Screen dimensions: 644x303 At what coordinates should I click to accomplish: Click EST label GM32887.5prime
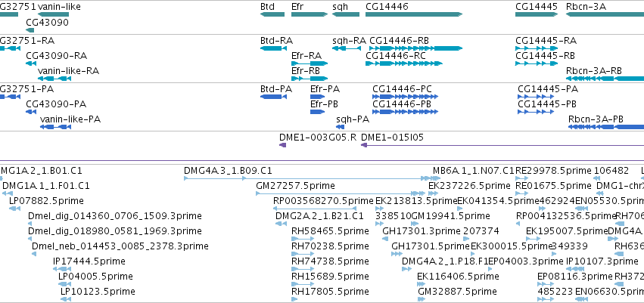click(x=458, y=291)
